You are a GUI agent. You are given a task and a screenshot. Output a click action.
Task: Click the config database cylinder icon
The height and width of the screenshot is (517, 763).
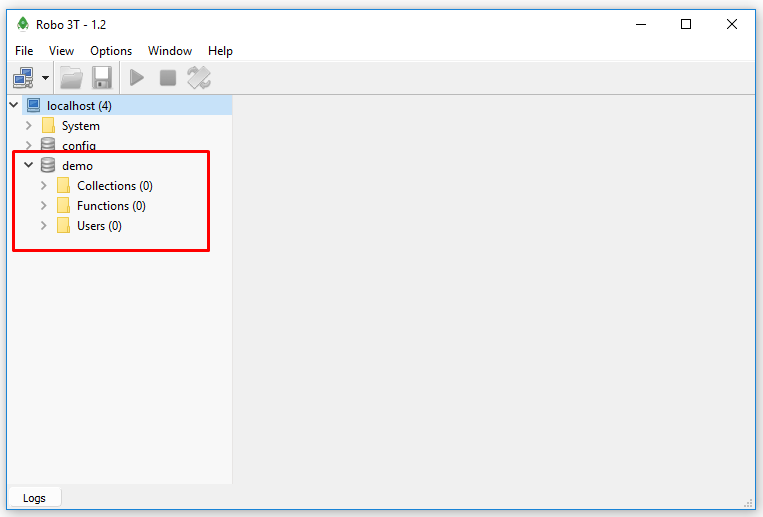[x=48, y=145]
